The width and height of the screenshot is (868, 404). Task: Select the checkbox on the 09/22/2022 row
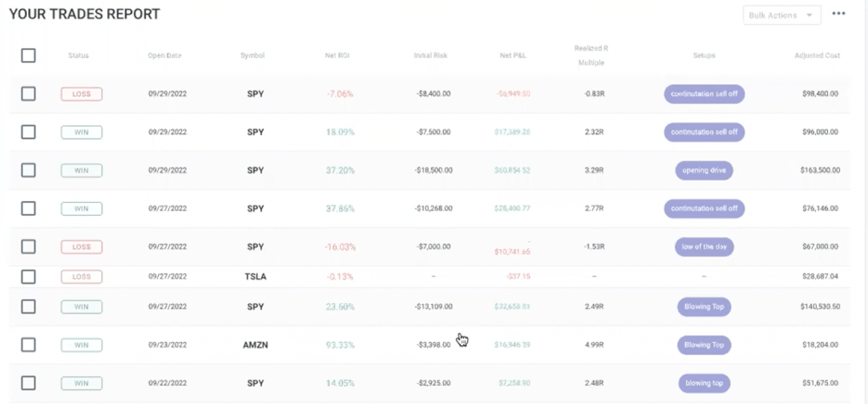(x=28, y=382)
